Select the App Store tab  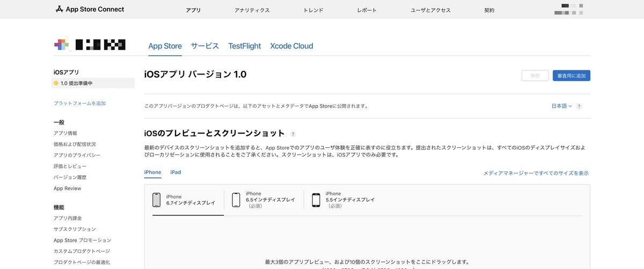coord(165,46)
